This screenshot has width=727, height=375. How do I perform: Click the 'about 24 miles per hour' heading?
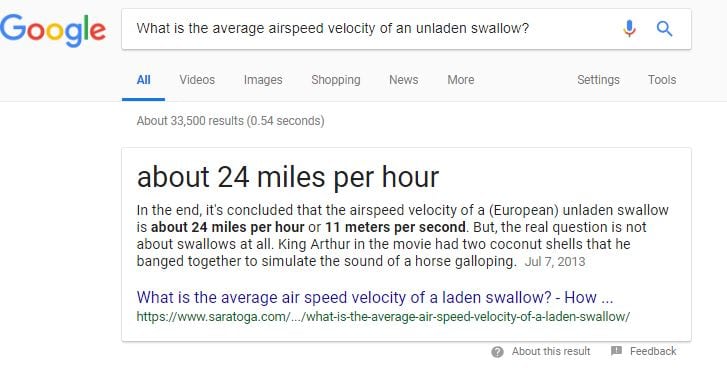click(x=287, y=178)
